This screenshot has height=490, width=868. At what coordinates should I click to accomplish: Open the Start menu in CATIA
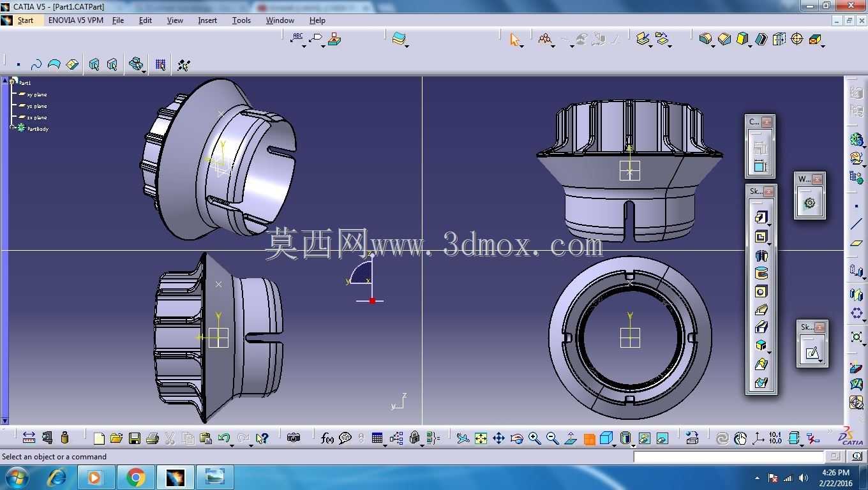coord(26,20)
